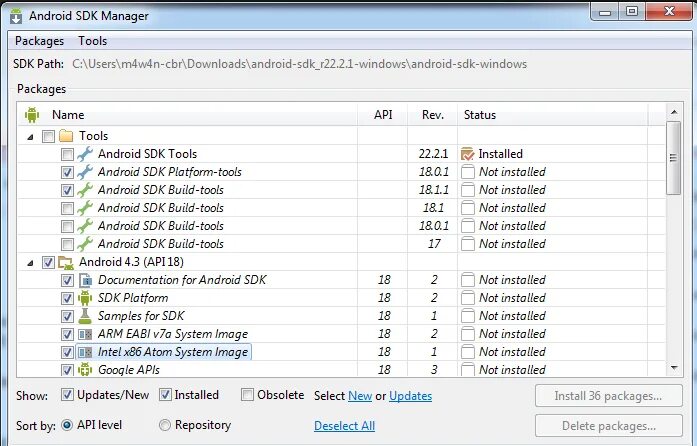Uncheck the SDK Platform checkbox
This screenshot has width=697, height=446.
coord(67,298)
